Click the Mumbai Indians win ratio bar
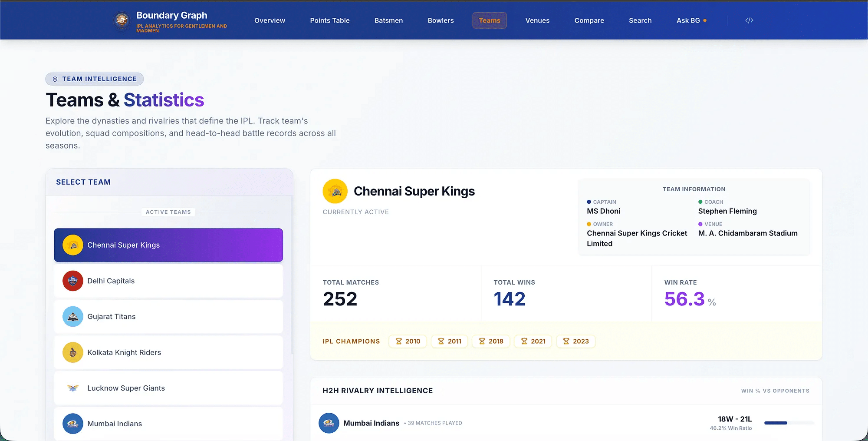Viewport: 868px width, 441px height. [789, 423]
